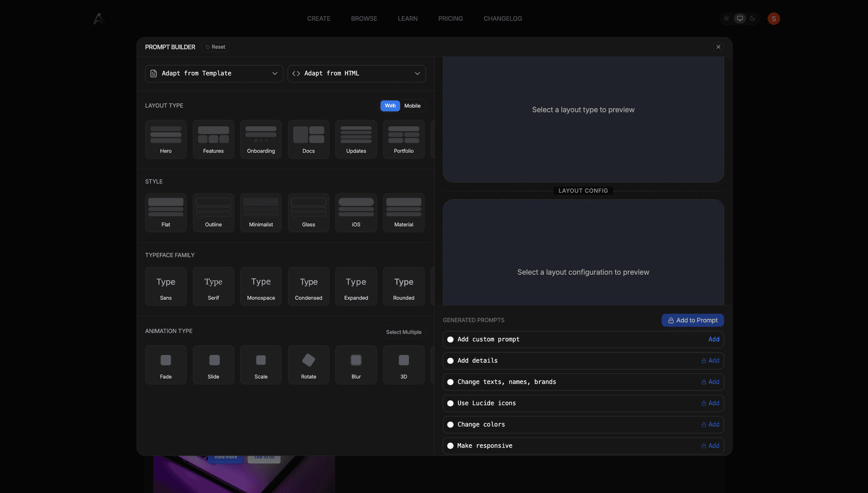Select the Use Lucide icons prompt option

(x=486, y=403)
